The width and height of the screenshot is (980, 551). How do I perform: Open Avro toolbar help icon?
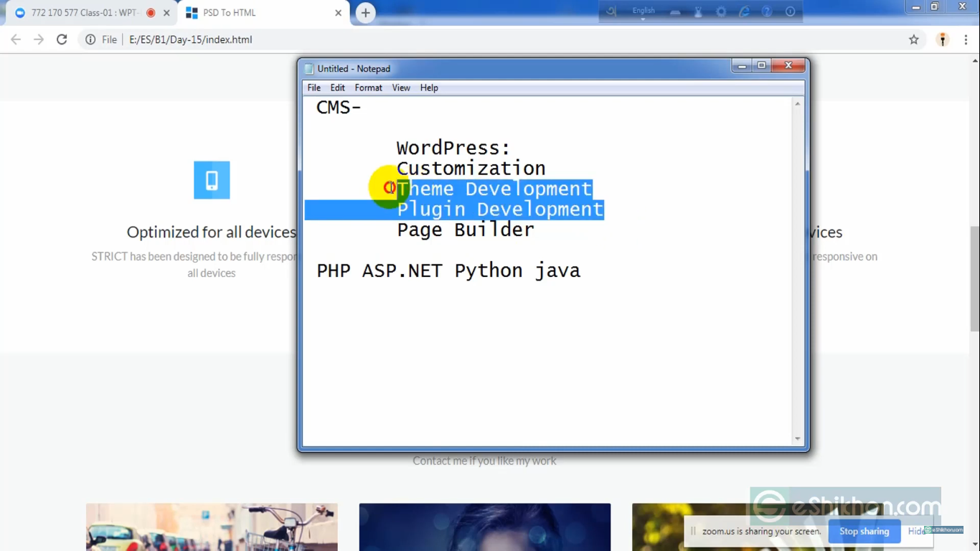(766, 11)
